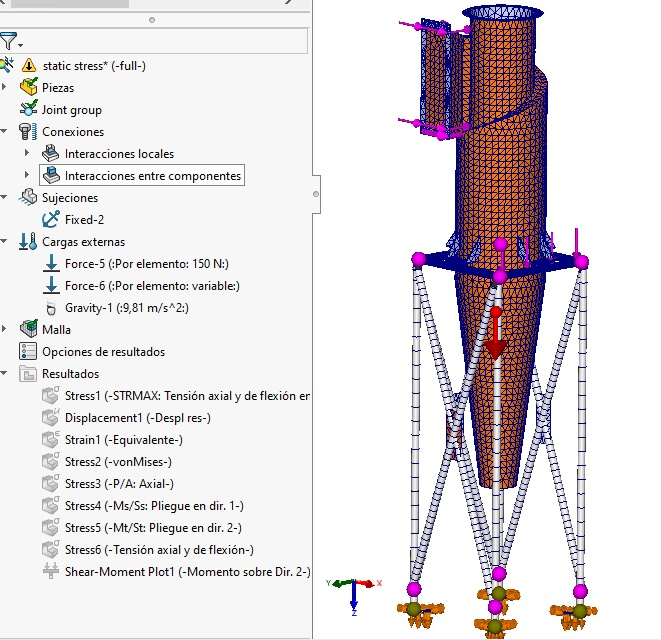Viewport: 661px width, 640px height.
Task: Click the Stress4 plot icon
Action: 51,505
